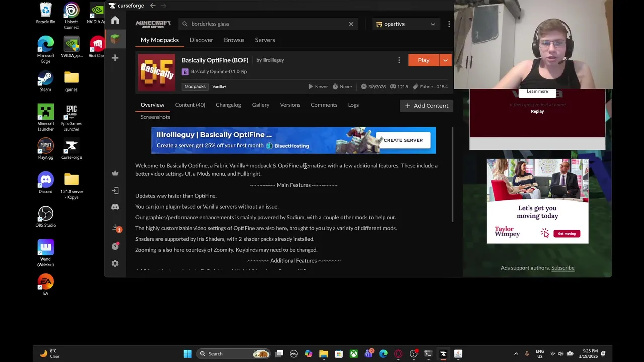Screen dimensions: 644x362
Task: Go back with the CurseForge back arrow
Action: point(153,6)
